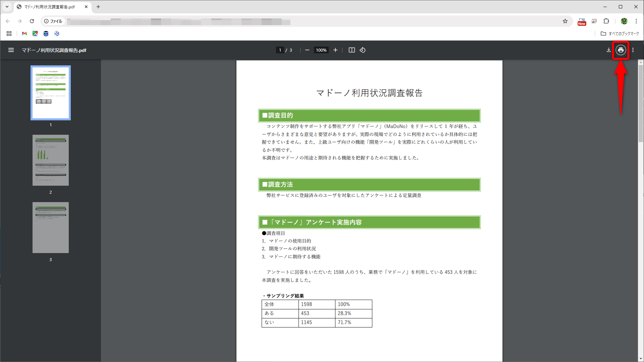This screenshot has width=644, height=362.
Task: Click the ファイル indicator in address bar
Action: (53, 21)
